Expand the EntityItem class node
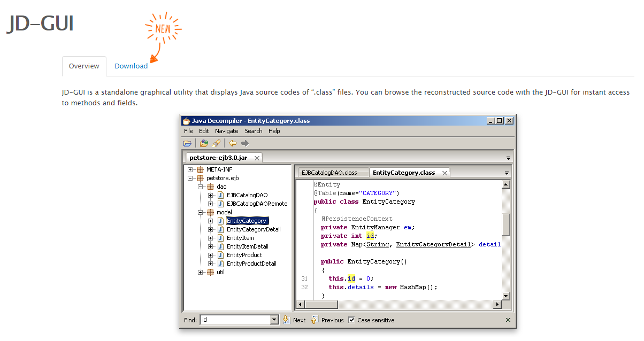 211,238
